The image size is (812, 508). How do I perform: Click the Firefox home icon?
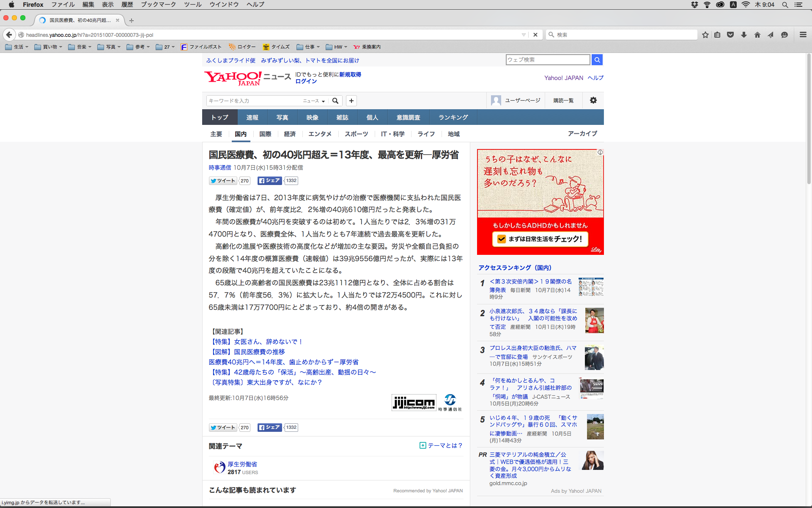click(757, 35)
